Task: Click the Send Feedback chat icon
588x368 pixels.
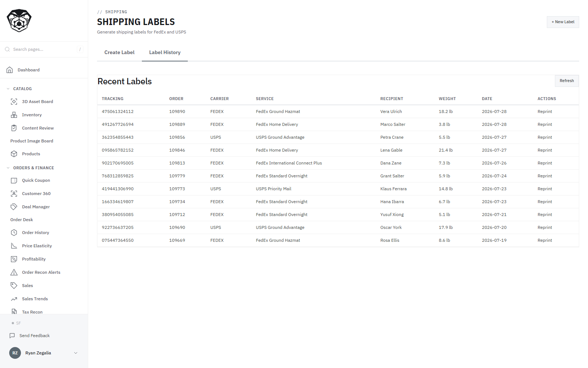Action: tap(12, 336)
